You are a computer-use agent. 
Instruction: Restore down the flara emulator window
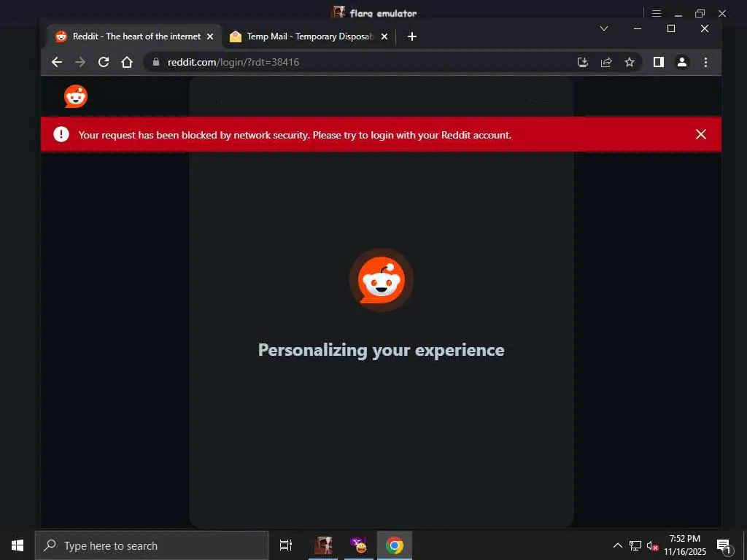click(700, 13)
